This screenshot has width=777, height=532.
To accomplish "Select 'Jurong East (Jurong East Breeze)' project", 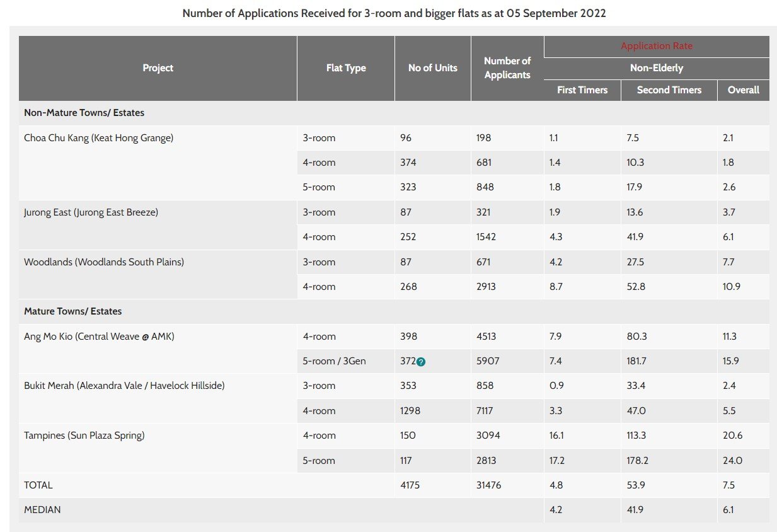I will pyautogui.click(x=91, y=212).
